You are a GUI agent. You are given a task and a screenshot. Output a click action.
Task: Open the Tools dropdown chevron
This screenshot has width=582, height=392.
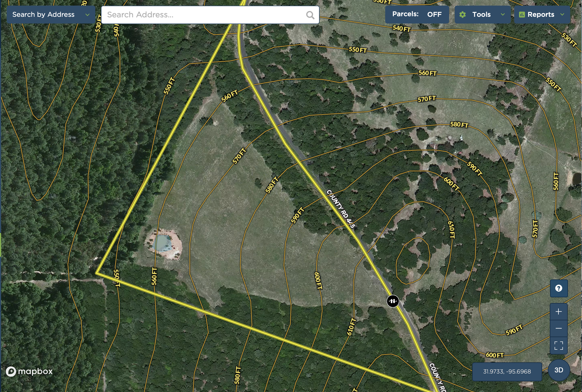(x=503, y=15)
